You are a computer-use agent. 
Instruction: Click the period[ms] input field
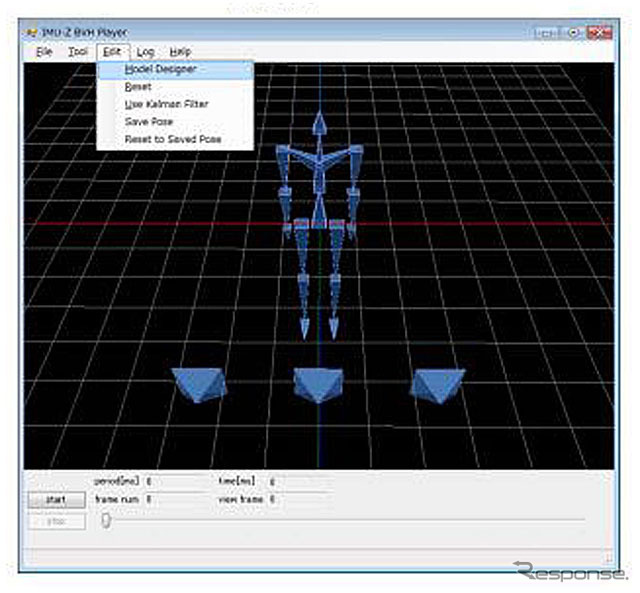tap(176, 482)
